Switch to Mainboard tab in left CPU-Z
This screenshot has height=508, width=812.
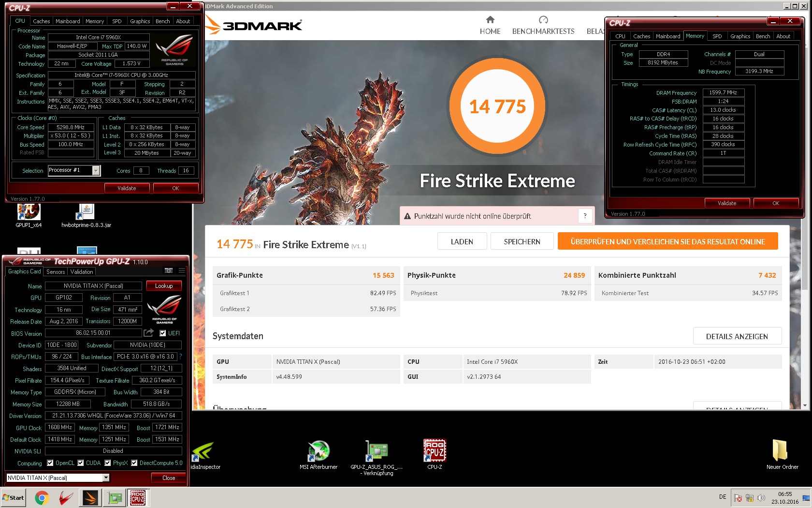point(68,21)
